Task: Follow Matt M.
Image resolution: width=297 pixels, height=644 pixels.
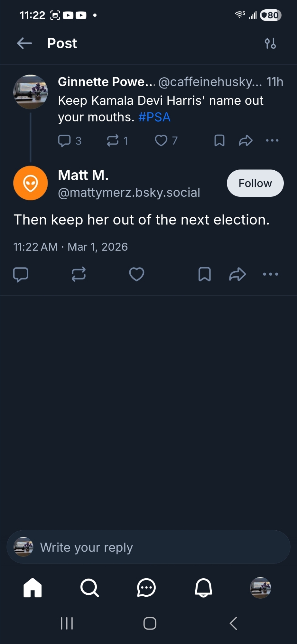Action: click(x=255, y=183)
